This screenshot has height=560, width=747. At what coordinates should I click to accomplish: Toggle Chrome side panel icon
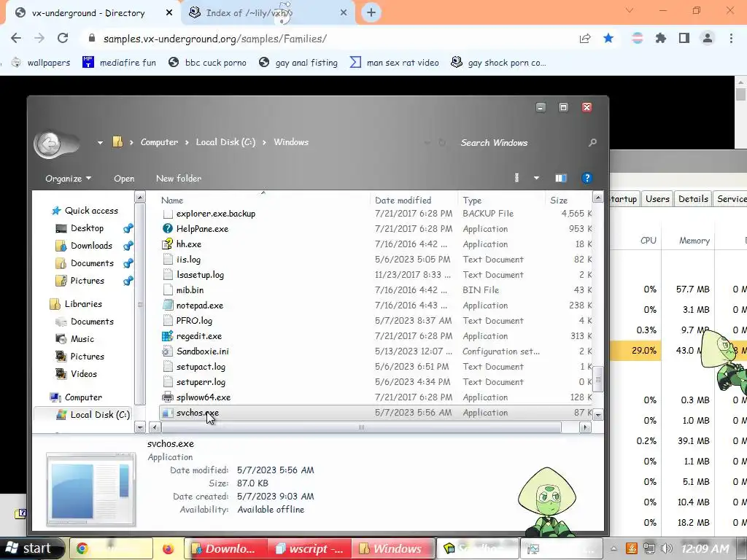[684, 38]
